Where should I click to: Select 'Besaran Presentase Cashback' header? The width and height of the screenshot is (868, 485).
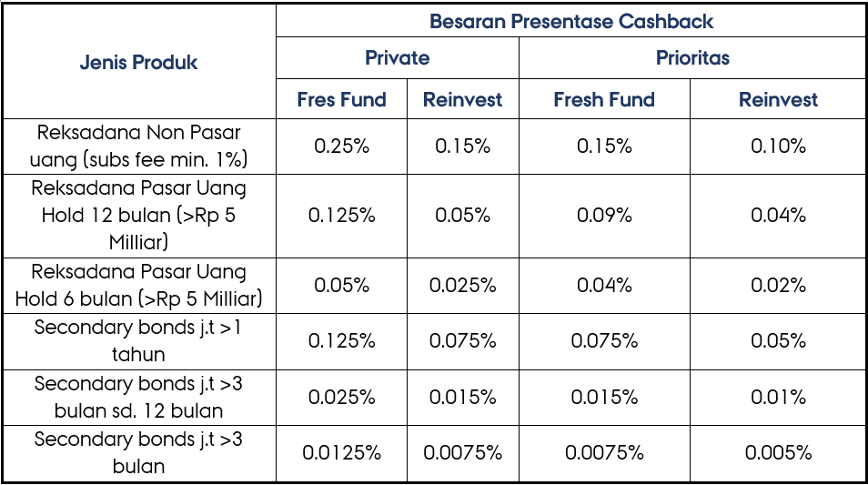tap(571, 21)
